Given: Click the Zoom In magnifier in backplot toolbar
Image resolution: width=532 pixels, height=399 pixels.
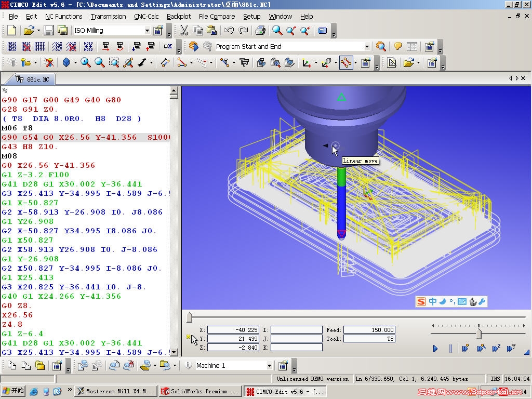Looking at the screenshot, I should click(86, 62).
